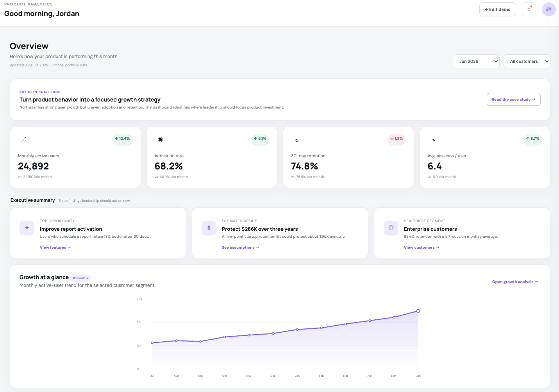The width and height of the screenshot is (559, 392).
Task: Click the 74.8% retention value
Action: pyautogui.click(x=305, y=166)
